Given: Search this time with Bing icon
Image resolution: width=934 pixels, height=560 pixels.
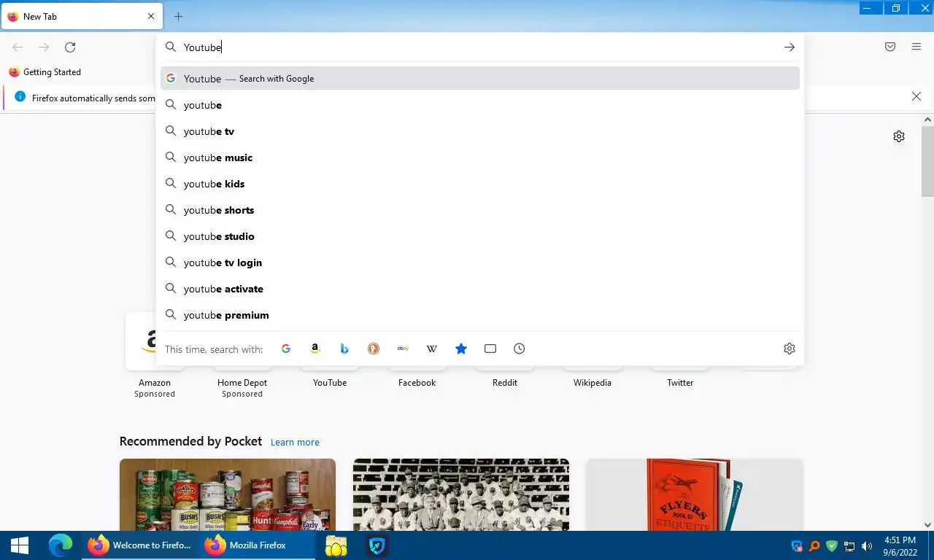Looking at the screenshot, I should pyautogui.click(x=344, y=349).
